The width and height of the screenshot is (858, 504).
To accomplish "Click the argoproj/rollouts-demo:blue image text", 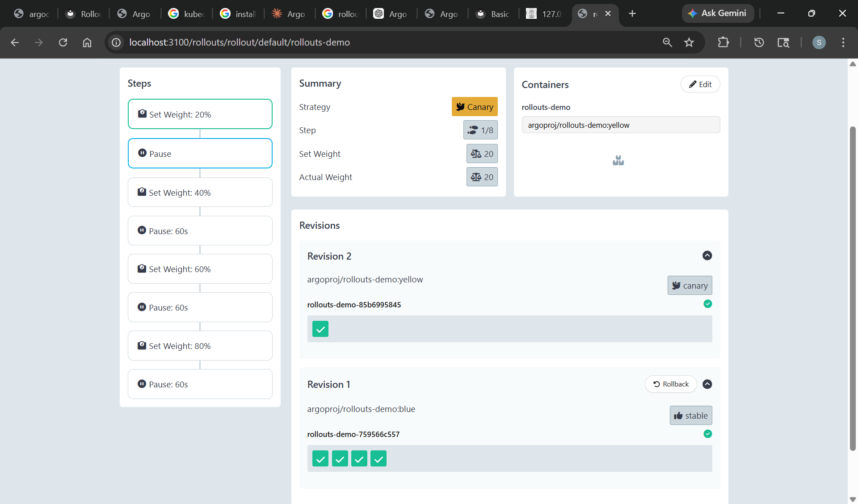I will [x=361, y=409].
